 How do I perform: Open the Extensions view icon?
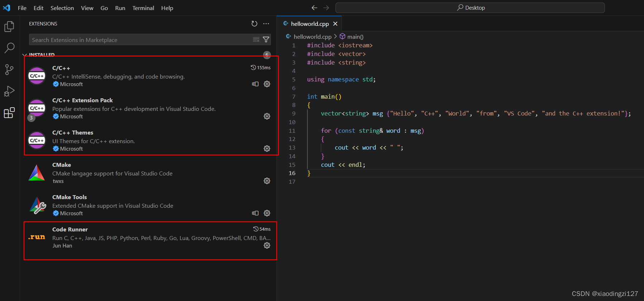(x=9, y=113)
